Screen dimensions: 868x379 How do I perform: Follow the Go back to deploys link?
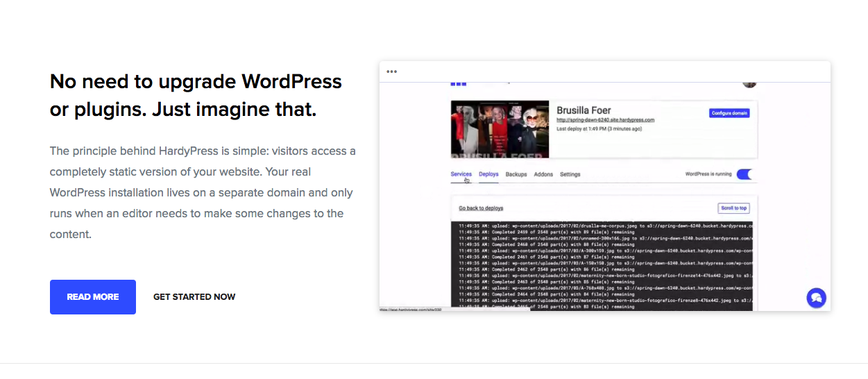(x=481, y=208)
